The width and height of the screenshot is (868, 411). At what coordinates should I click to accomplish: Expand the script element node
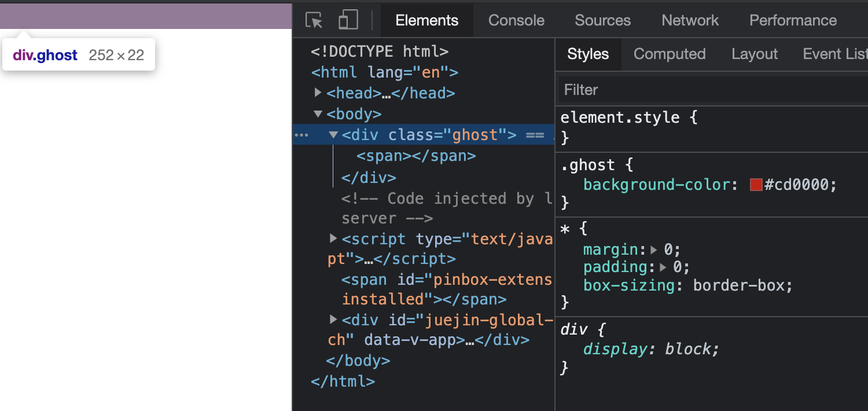333,238
